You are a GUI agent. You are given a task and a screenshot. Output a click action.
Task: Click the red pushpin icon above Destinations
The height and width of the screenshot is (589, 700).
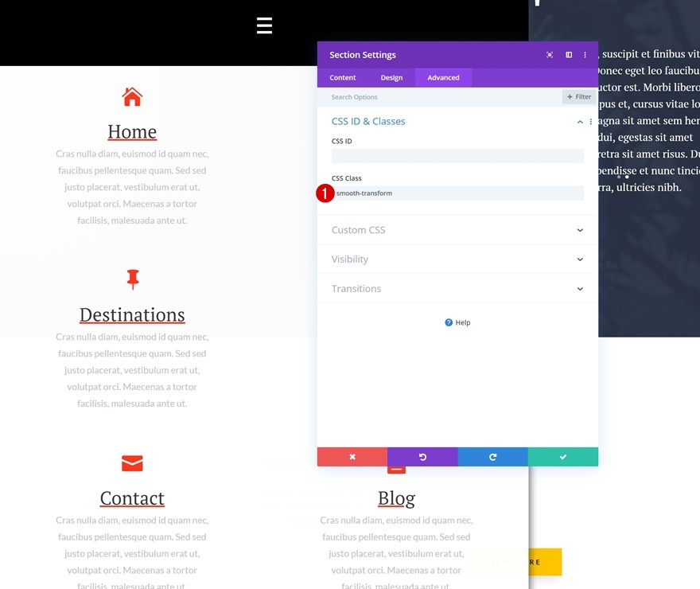[x=133, y=279]
